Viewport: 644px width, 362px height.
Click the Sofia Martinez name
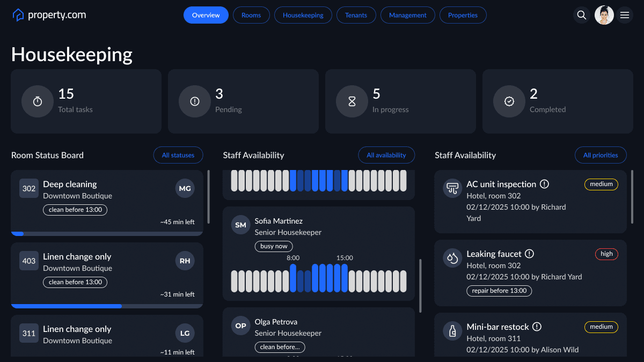[x=279, y=221]
